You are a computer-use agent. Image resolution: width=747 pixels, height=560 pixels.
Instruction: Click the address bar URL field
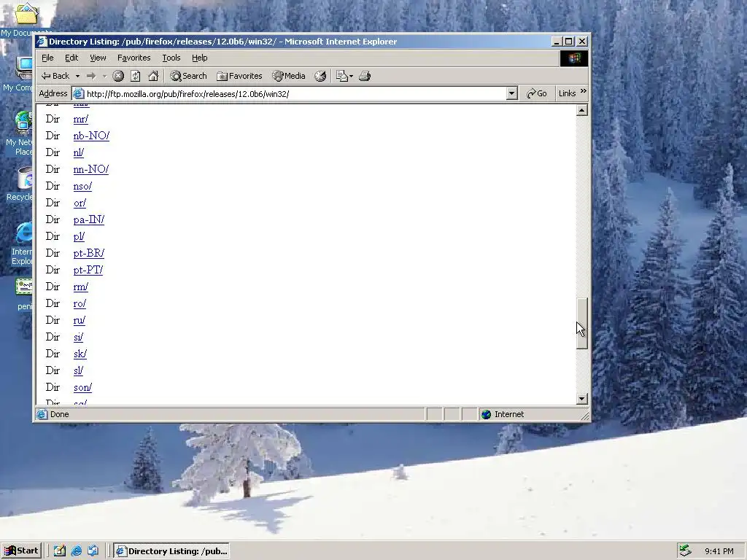[295, 94]
